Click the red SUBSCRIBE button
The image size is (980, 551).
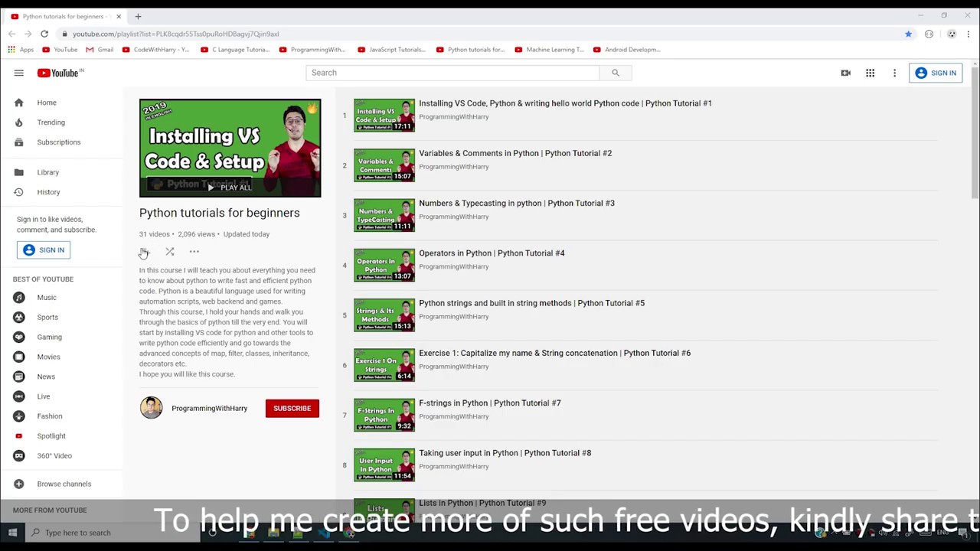tap(292, 409)
